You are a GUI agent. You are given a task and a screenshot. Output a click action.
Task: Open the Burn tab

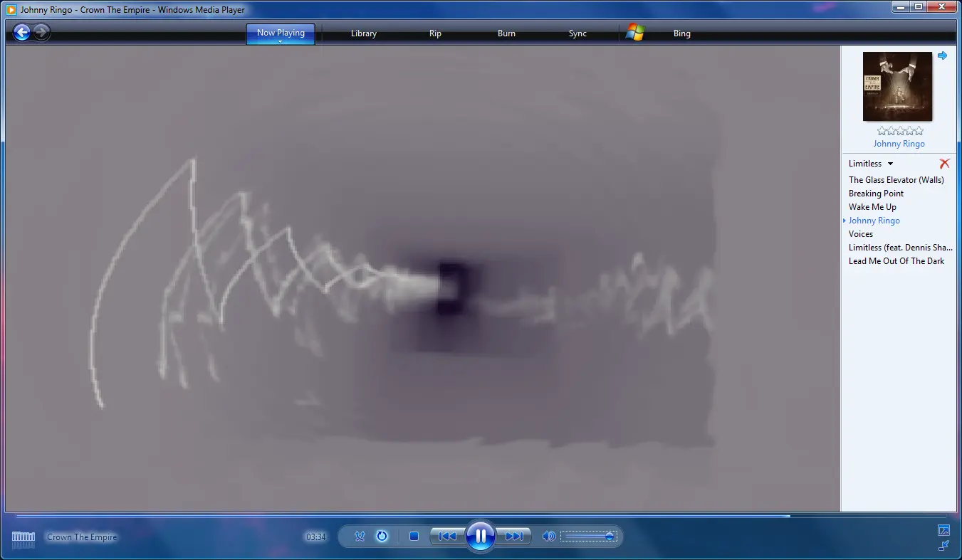506,33
